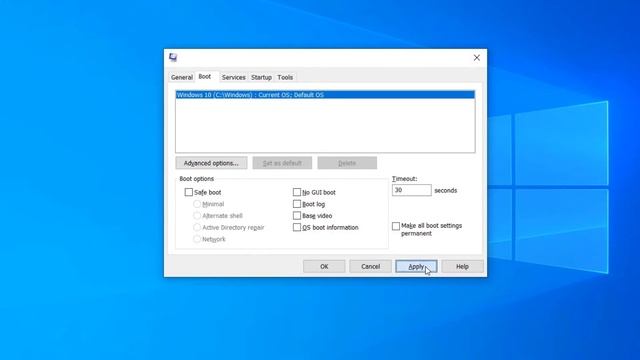
Task: Click the Delete button
Action: [x=347, y=163]
